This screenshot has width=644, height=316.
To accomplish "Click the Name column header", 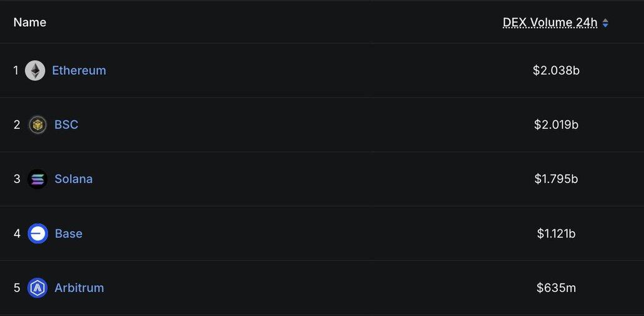I will [x=30, y=22].
